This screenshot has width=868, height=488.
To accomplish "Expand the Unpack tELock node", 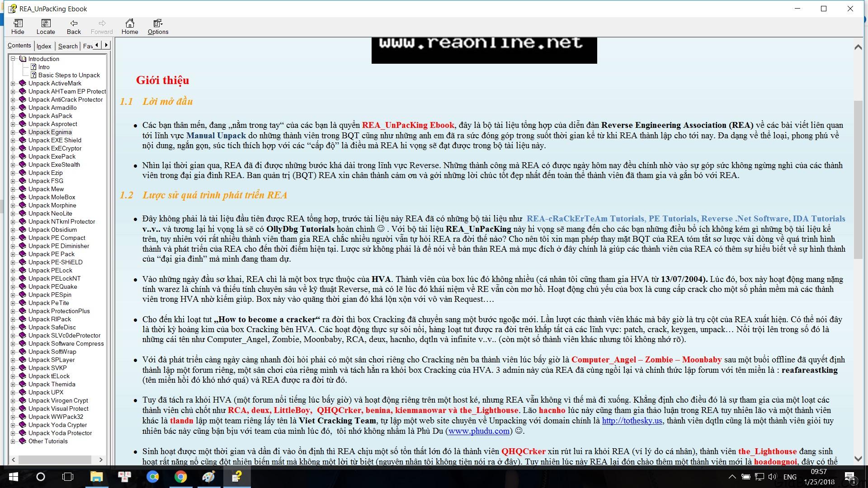I will [13, 376].
